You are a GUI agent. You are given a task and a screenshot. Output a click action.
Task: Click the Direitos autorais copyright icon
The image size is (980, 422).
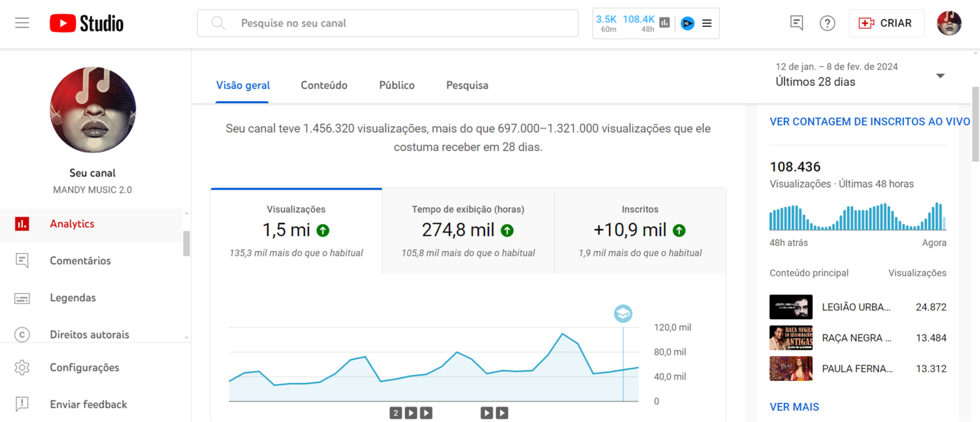(22, 334)
